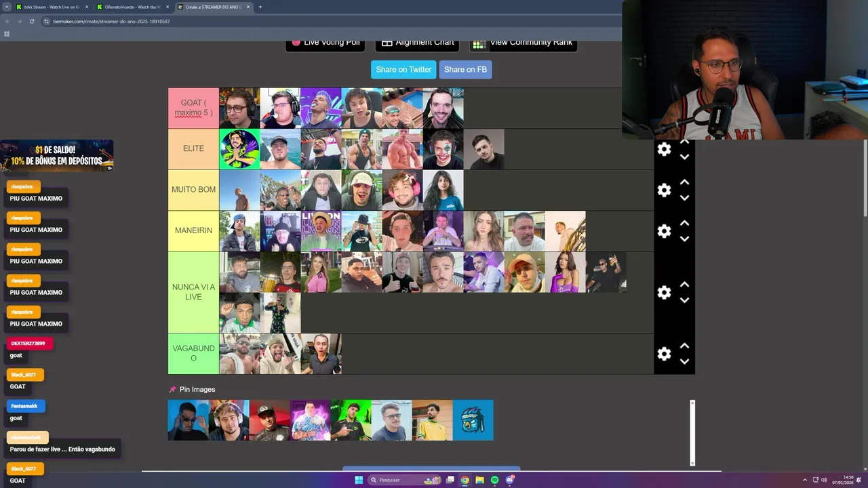Click the pin images tray scrollbar

(692, 432)
